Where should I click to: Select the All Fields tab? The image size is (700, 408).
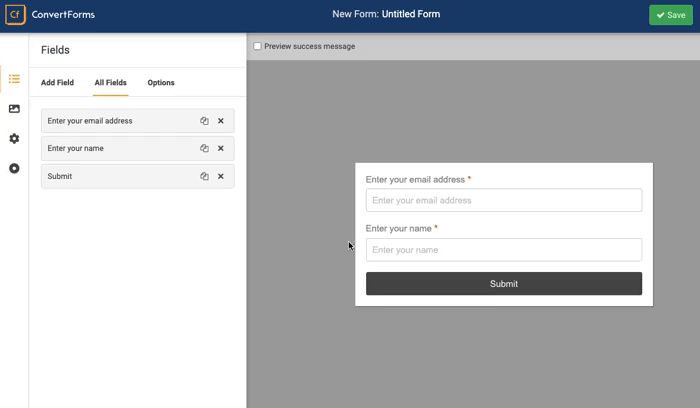click(x=110, y=83)
